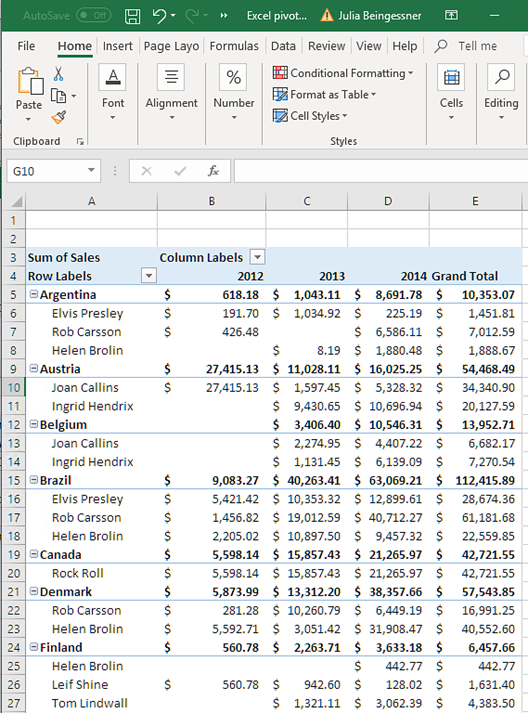Click the warning icon beside Julia Beingessner
The width and height of the screenshot is (528, 713).
coord(327,15)
